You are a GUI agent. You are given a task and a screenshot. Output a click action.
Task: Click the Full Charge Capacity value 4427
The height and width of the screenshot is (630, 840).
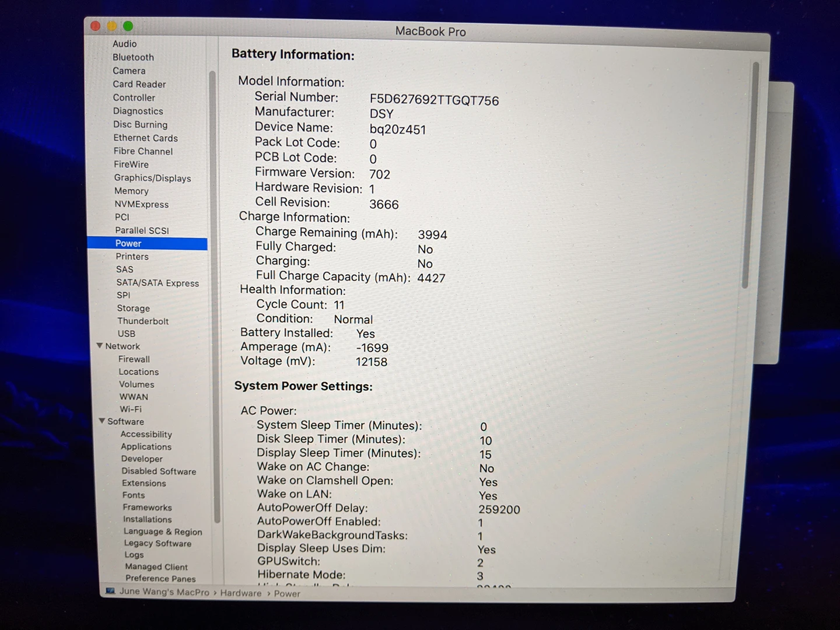[431, 278]
